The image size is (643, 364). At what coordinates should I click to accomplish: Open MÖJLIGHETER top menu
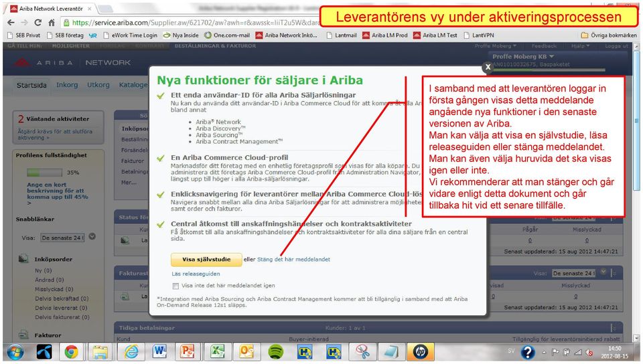point(70,46)
